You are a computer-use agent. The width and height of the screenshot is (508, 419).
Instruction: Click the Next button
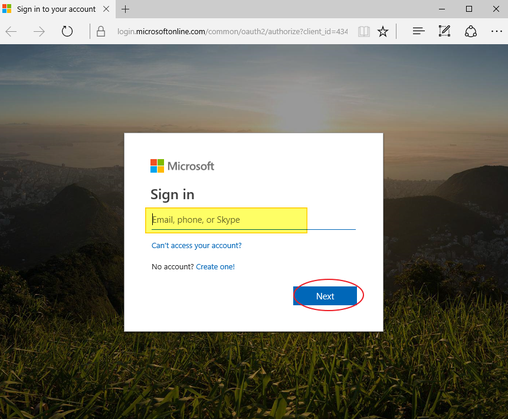(x=325, y=296)
